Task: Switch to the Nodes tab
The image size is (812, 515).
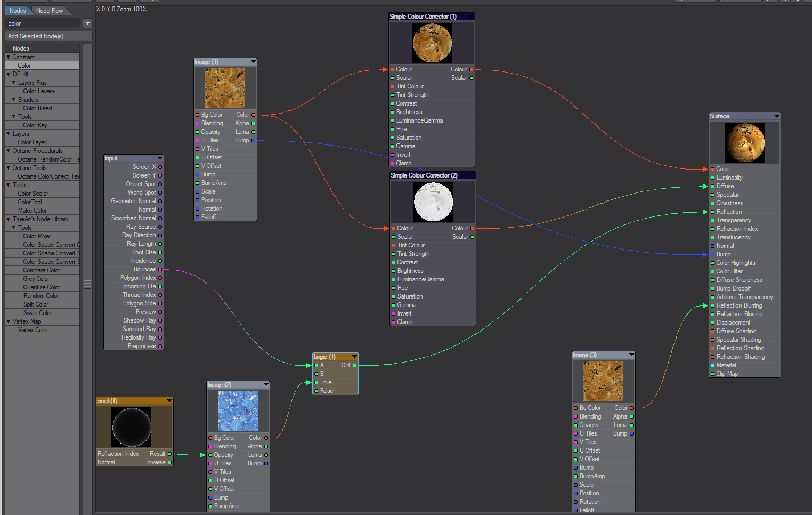Action: 18,11
